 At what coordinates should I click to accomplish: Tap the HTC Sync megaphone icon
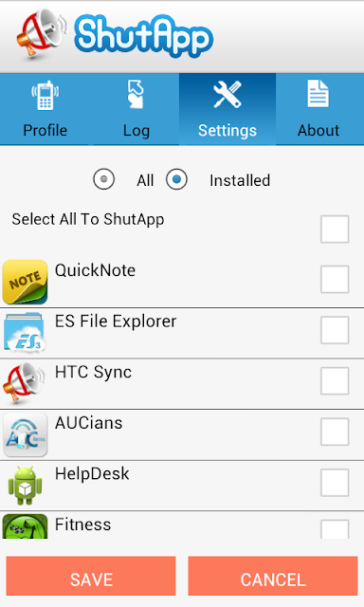click(25, 383)
